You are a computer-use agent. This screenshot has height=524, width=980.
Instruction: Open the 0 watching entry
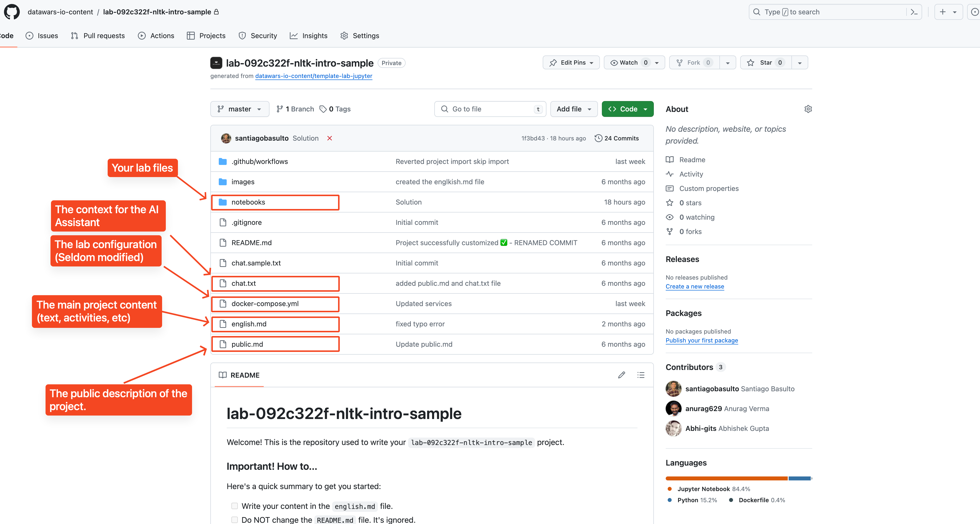690,217
